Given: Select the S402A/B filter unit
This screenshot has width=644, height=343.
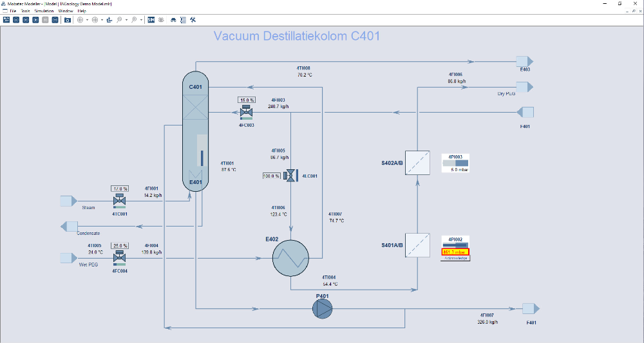Looking at the screenshot, I should [417, 163].
